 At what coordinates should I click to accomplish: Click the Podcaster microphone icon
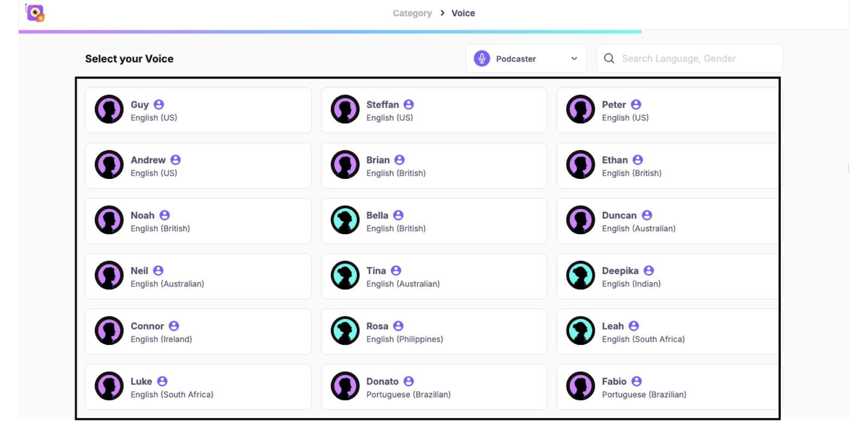(x=482, y=59)
